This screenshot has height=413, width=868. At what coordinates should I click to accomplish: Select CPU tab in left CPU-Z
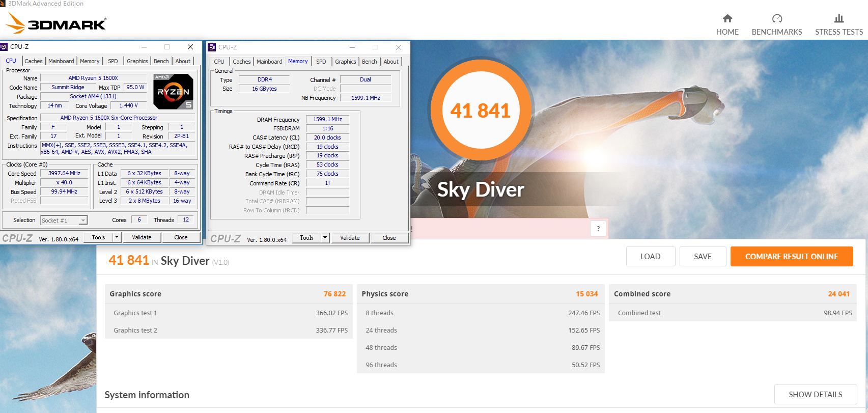coord(11,61)
